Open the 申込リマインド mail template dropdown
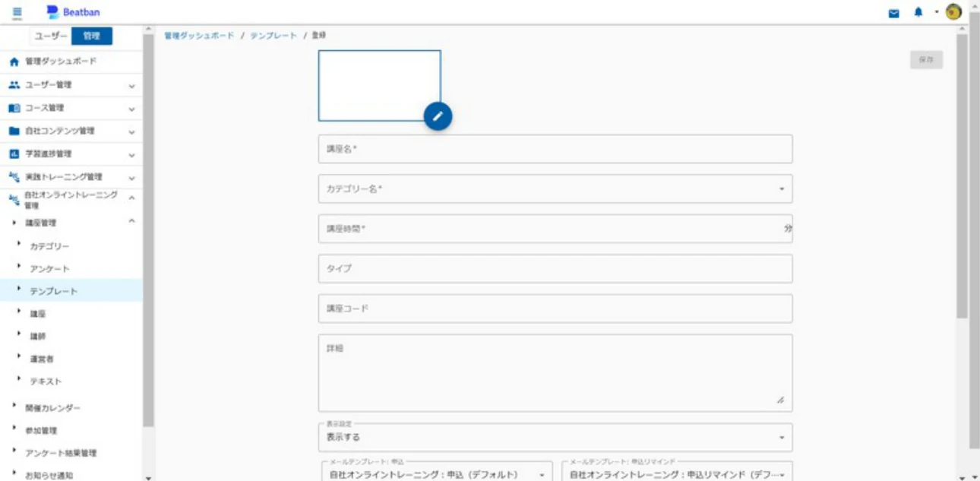Viewport: 980px width, 481px height. 677,471
